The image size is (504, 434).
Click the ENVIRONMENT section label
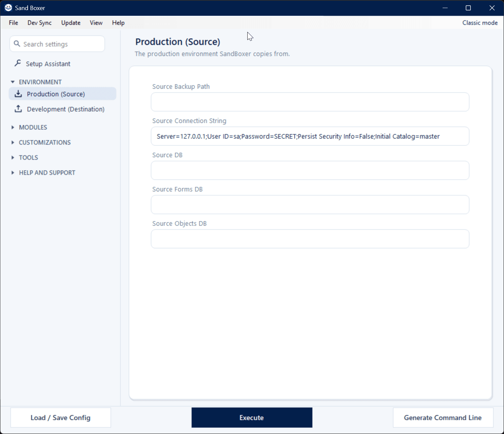(x=40, y=82)
